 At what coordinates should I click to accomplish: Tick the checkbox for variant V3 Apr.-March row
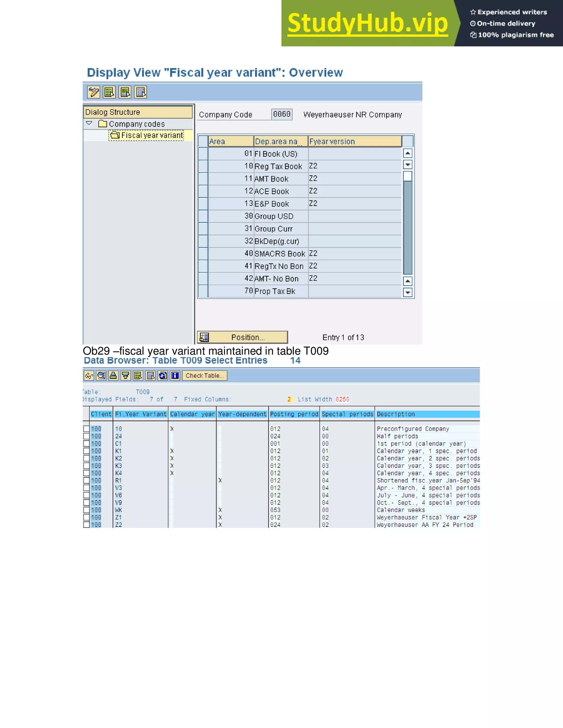pos(86,488)
